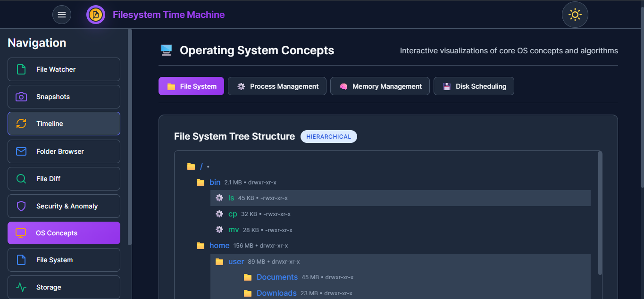
Task: Open File Diff from the navigation panel
Action: click(21, 179)
